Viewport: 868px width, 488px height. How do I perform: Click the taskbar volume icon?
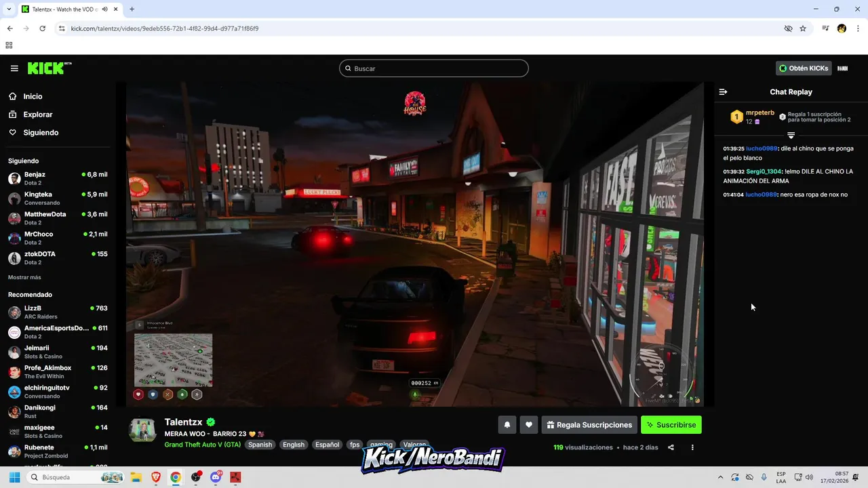pyautogui.click(x=809, y=477)
